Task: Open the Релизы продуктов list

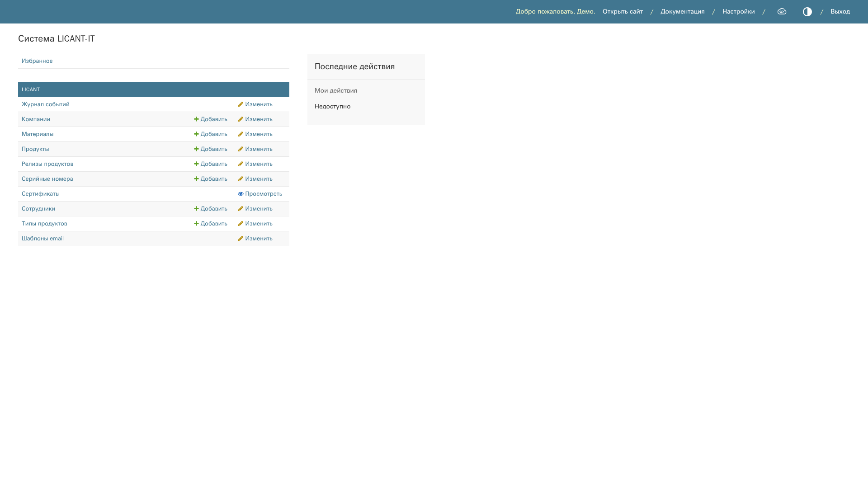Action: [x=47, y=164]
